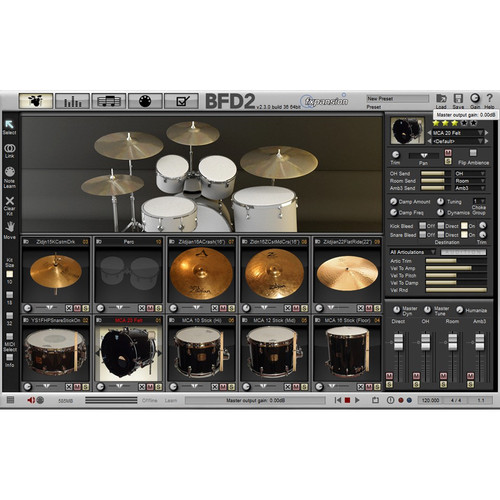Image resolution: width=500 pixels, height=500 pixels.
Task: Adjust the Vel Rnd slider
Action: [456, 290]
